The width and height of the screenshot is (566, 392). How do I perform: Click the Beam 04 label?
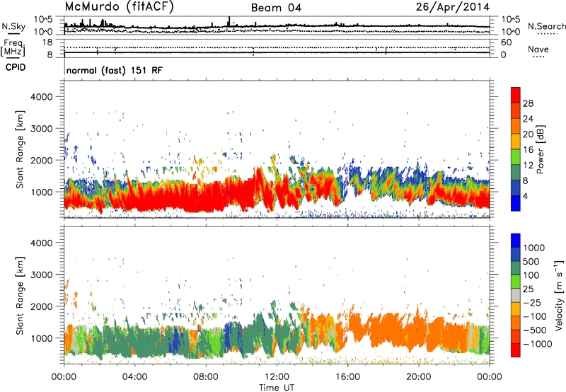276,8
